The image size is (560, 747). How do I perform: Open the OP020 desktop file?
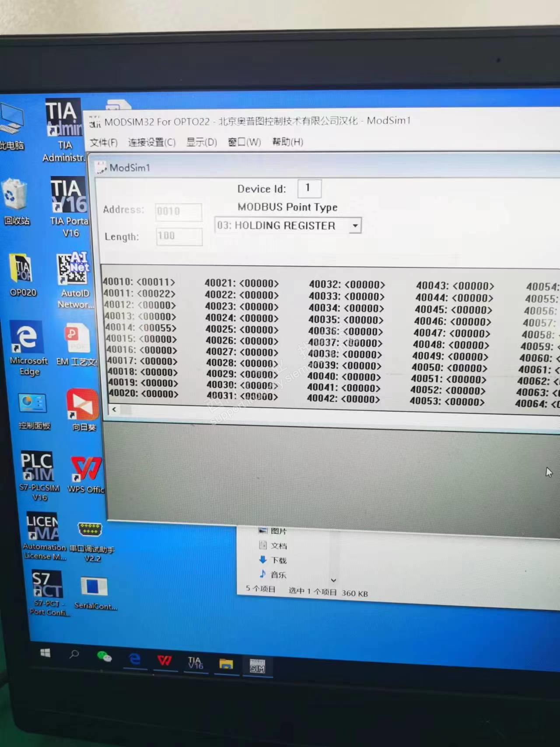pyautogui.click(x=23, y=275)
